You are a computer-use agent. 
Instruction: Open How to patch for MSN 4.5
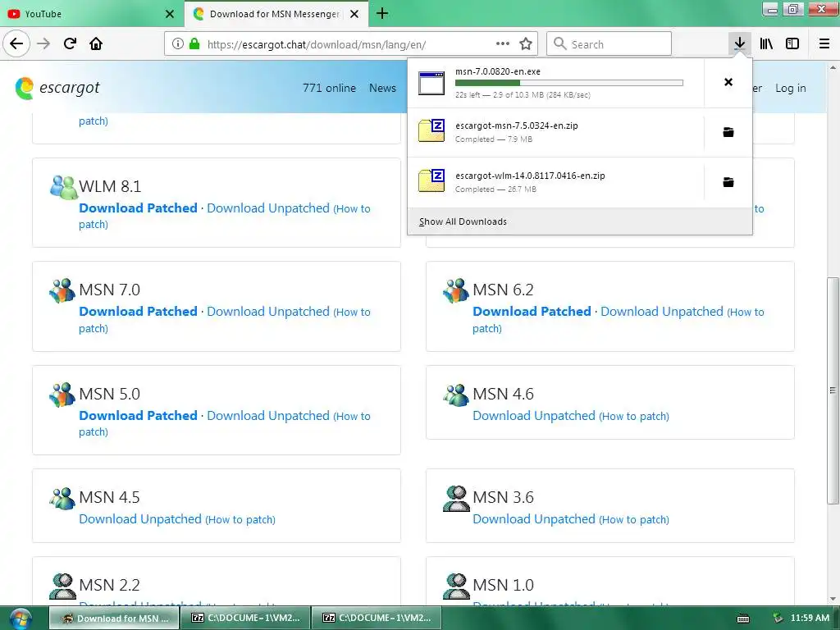[x=240, y=519]
